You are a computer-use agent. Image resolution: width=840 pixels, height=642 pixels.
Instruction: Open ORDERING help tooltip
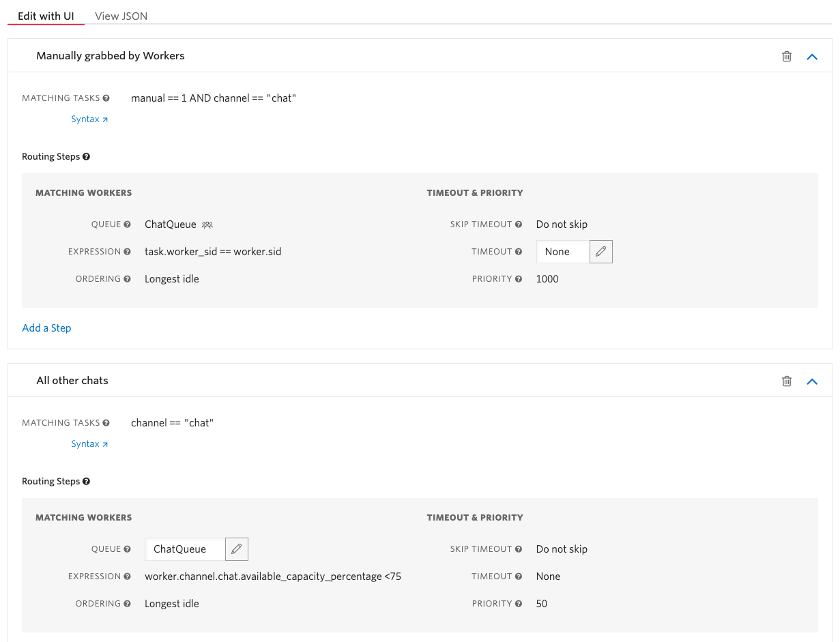tap(127, 278)
